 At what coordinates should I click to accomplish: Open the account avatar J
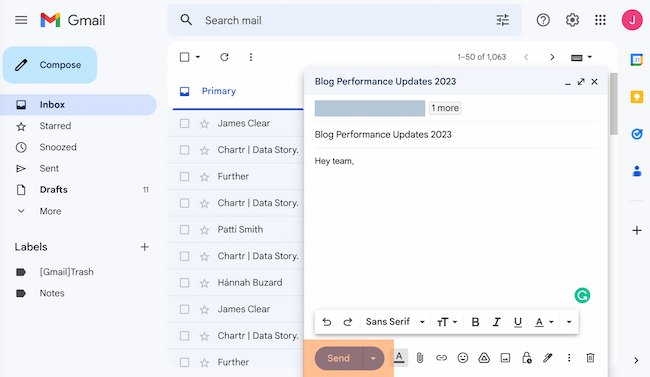[632, 20]
